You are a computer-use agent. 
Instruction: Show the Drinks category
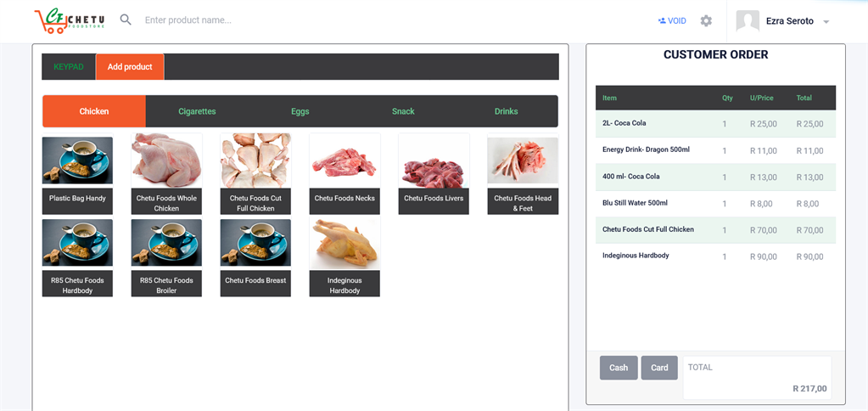506,111
